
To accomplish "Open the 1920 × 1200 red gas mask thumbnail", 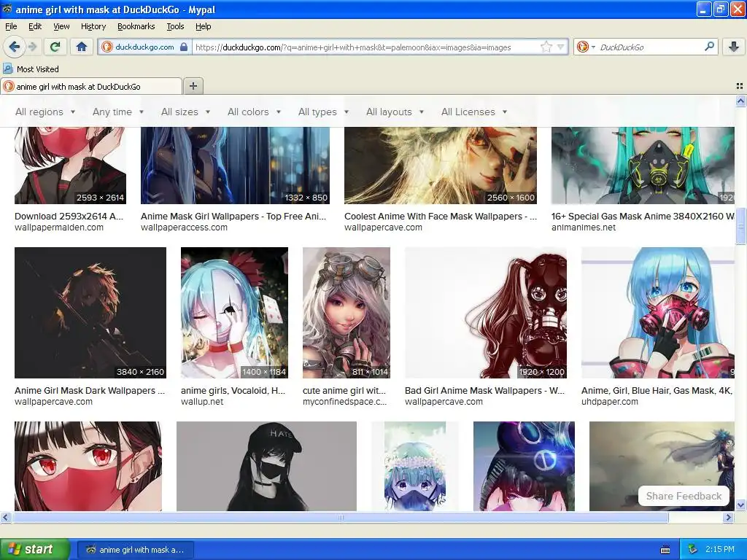I will (x=486, y=313).
